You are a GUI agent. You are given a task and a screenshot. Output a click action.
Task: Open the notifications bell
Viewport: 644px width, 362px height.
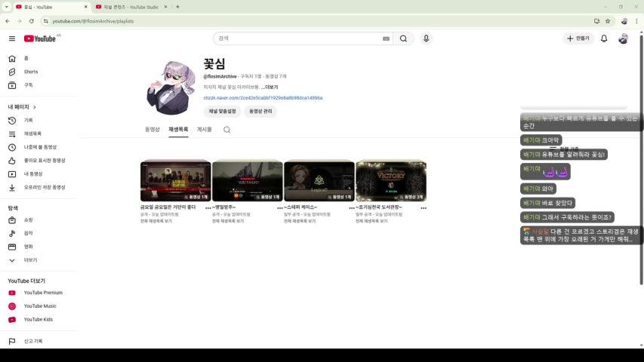point(603,38)
